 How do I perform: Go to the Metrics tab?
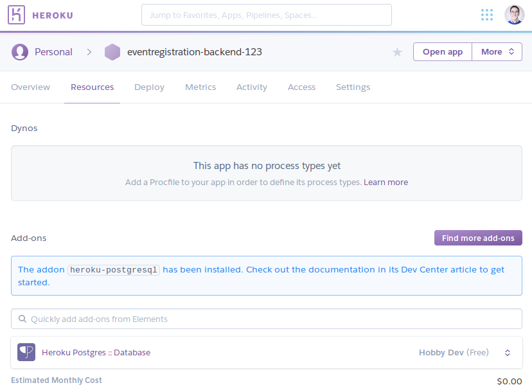[200, 87]
